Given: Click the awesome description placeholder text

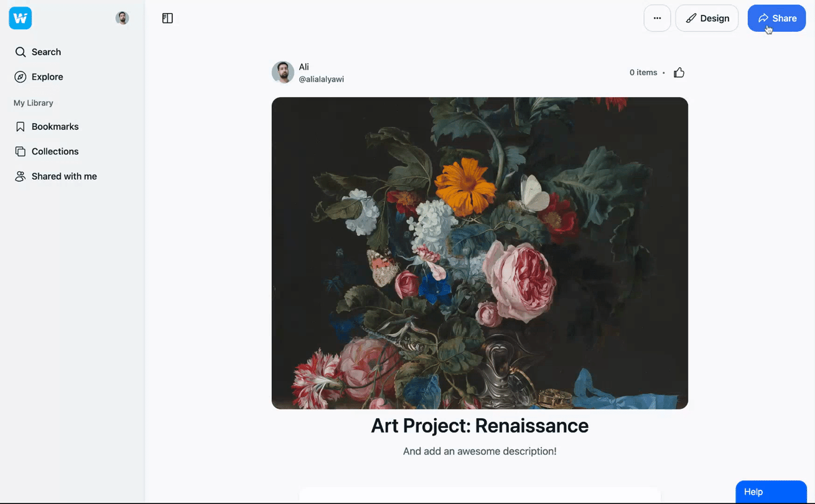Looking at the screenshot, I should point(480,451).
